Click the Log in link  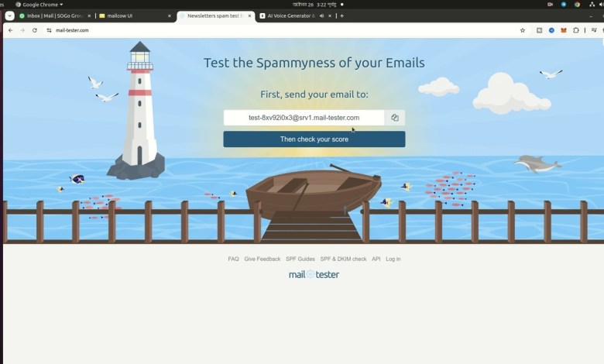pos(393,259)
